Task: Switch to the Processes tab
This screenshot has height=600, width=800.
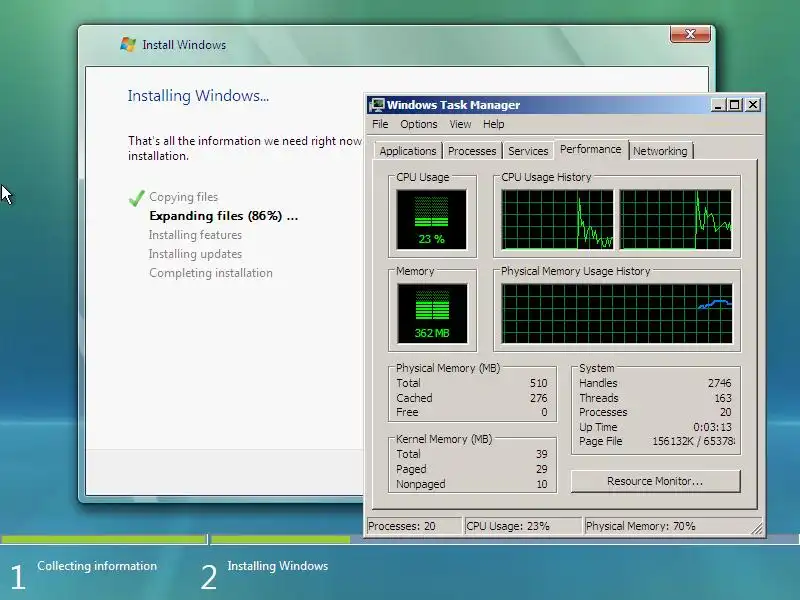Action: pyautogui.click(x=472, y=151)
